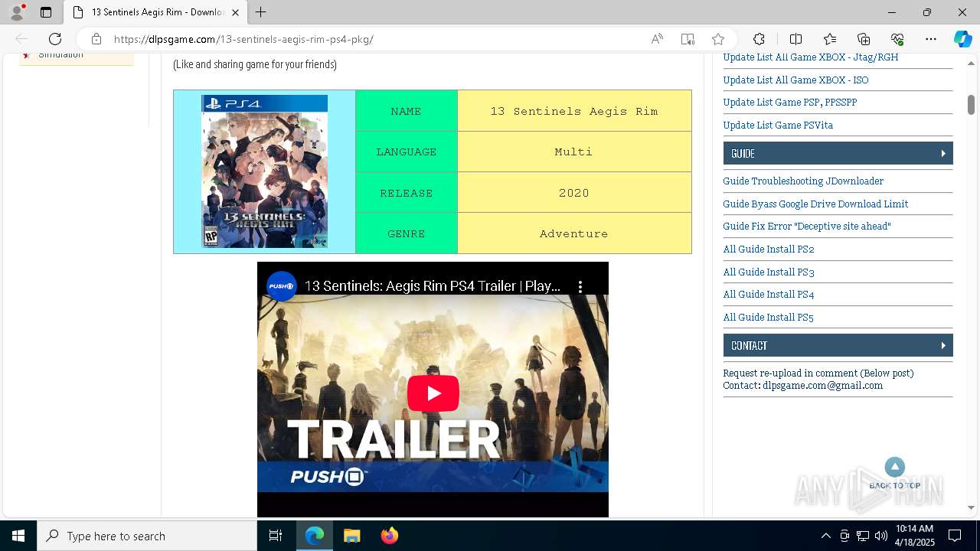The image size is (980, 551).
Task: Click the page vertical scrollbar thumb
Action: coord(971,105)
